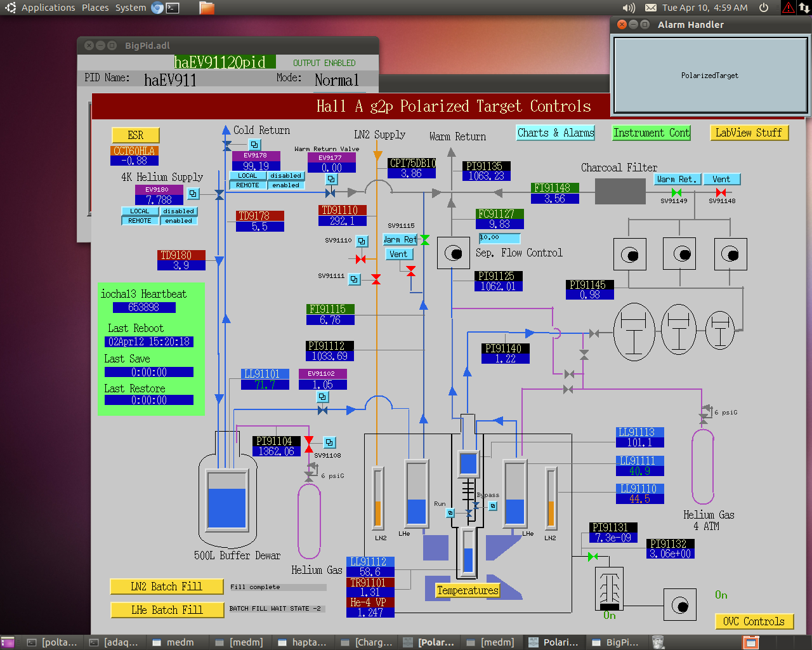The image size is (812, 650).
Task: Click the Sep. Flow Control setpoint field
Action: tap(499, 238)
